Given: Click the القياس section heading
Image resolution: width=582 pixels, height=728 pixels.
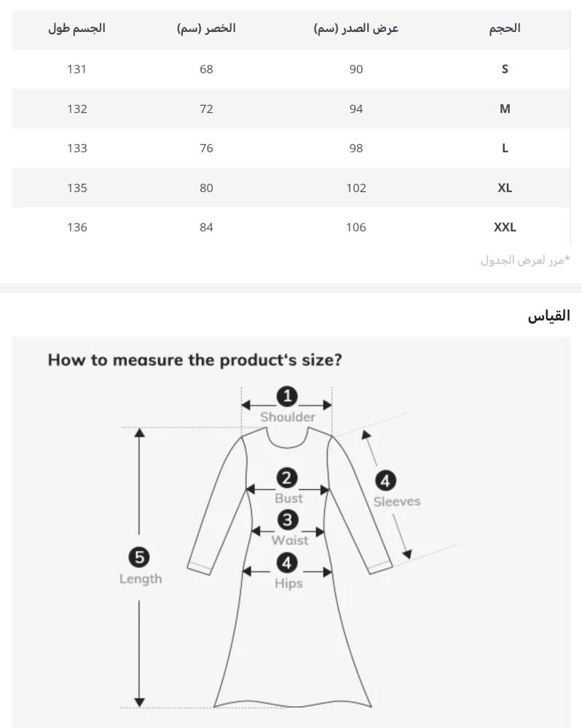Looking at the screenshot, I should pos(548,316).
